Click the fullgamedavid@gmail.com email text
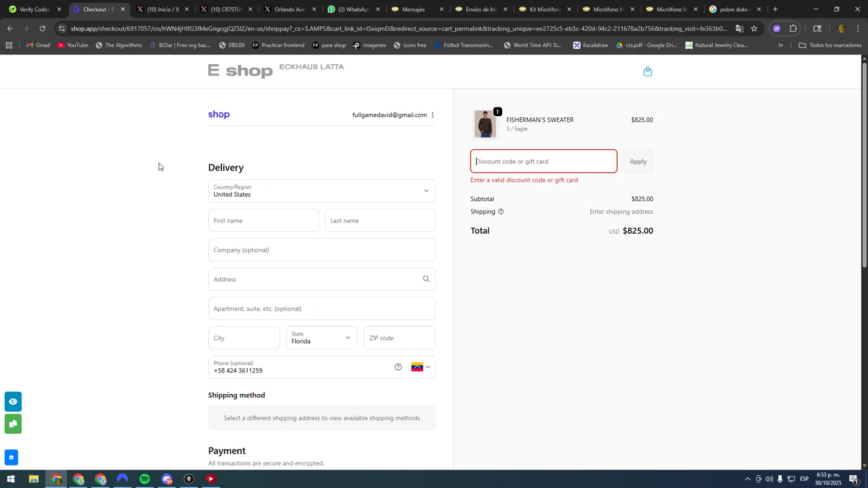This screenshot has height=488, width=868. [x=389, y=115]
